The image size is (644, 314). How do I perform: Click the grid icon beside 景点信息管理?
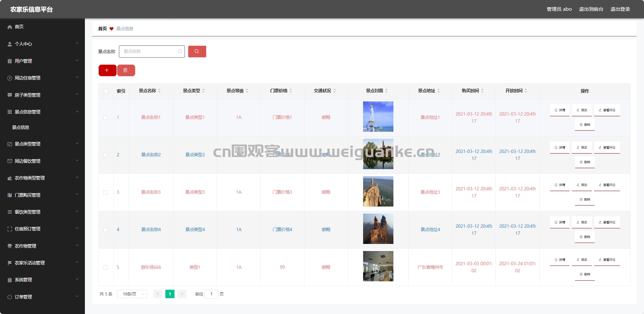[x=10, y=112]
